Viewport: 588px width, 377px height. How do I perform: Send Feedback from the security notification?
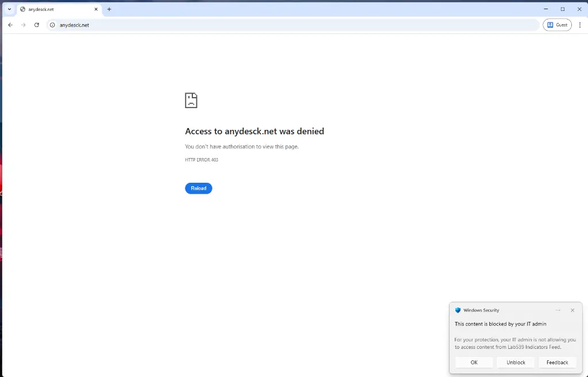[557, 362]
